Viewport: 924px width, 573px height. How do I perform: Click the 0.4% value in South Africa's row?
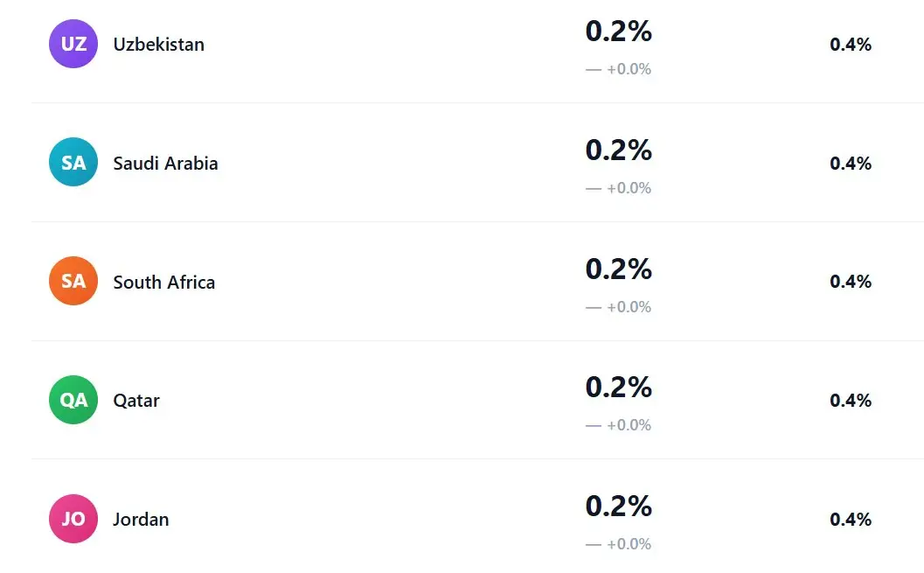[x=851, y=282]
